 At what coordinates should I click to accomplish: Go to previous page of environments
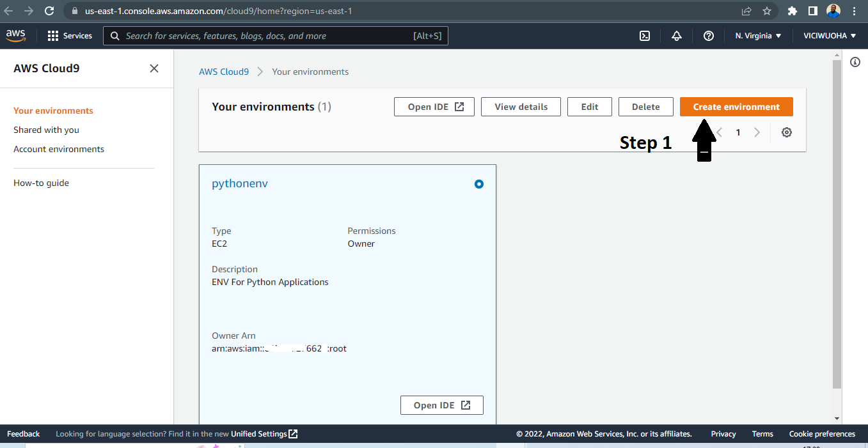(719, 132)
